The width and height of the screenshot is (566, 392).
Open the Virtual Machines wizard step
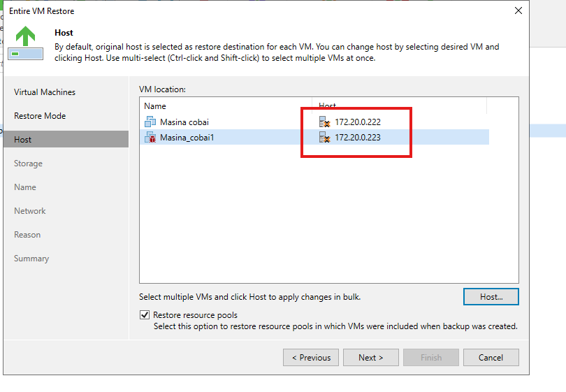pos(45,92)
